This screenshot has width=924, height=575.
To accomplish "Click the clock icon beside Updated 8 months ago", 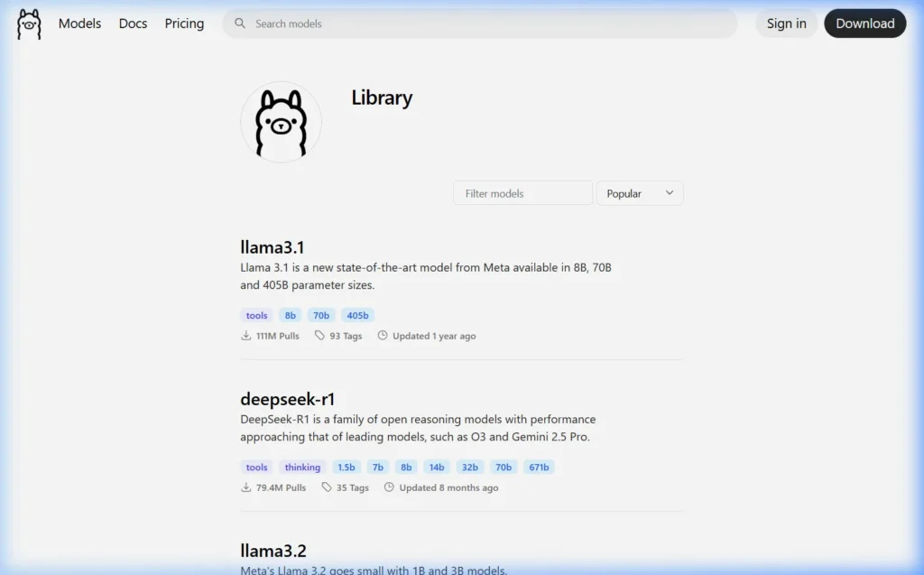I will click(x=388, y=487).
